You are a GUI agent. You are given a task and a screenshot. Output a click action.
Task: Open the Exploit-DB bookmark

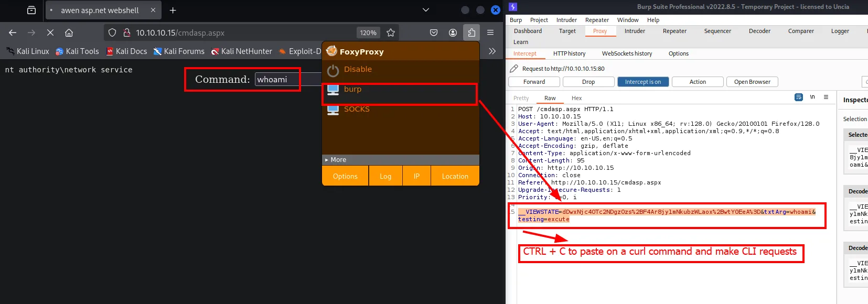[x=299, y=51]
